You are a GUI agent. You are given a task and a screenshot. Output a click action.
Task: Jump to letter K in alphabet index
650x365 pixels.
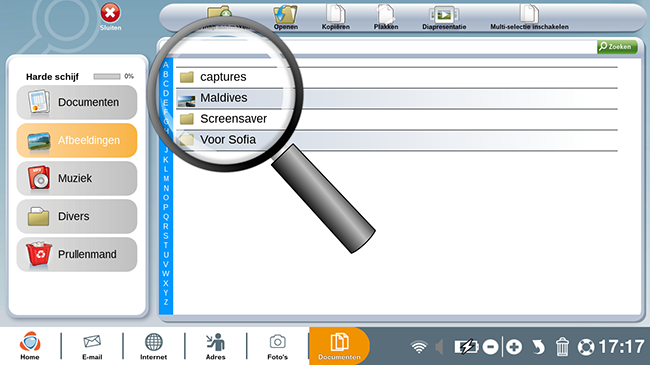tap(166, 160)
